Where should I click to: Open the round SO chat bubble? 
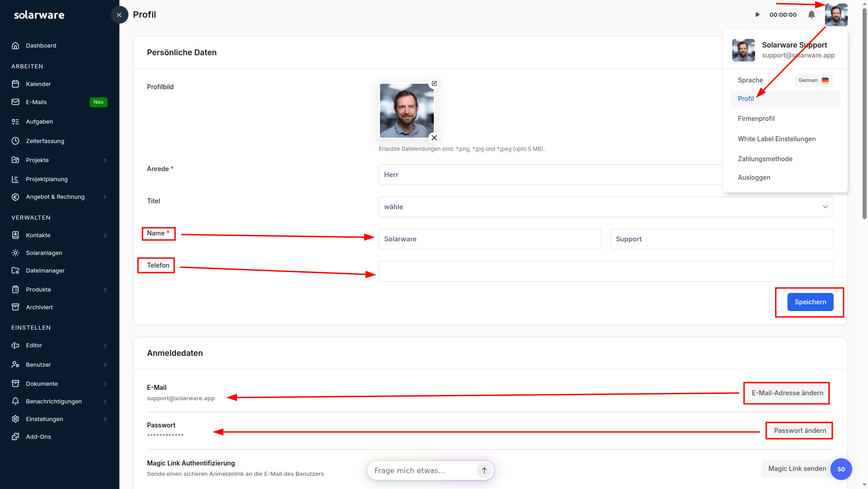tap(841, 469)
